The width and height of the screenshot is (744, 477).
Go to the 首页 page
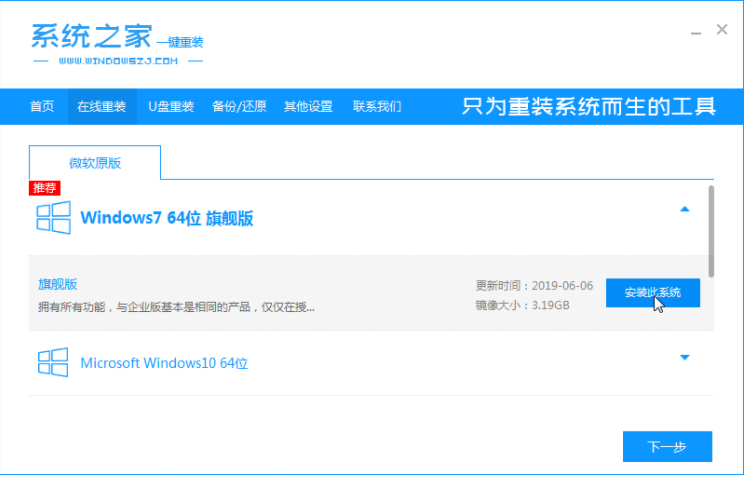[42, 106]
